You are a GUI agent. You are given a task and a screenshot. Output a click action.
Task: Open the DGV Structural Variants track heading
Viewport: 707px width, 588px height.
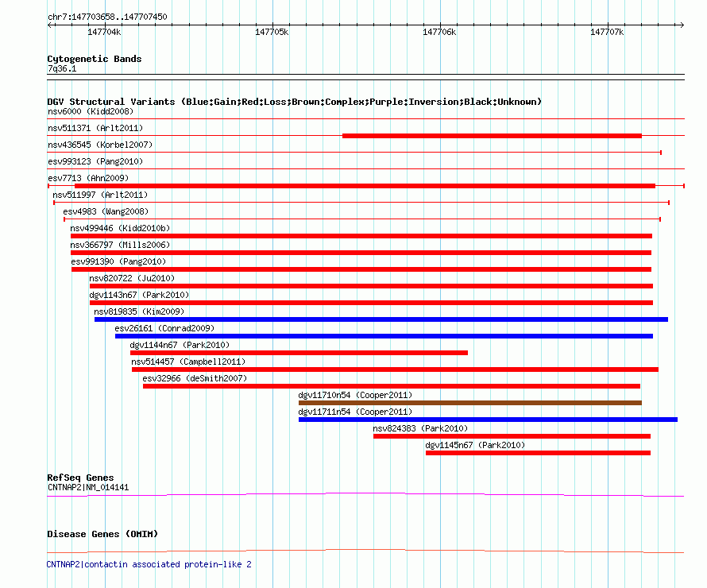pos(294,102)
